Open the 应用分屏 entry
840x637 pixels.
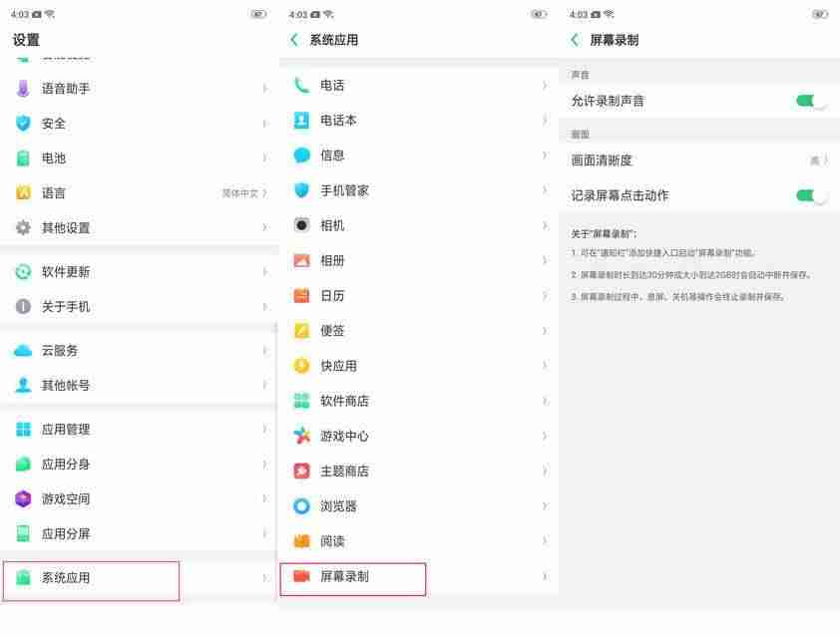[140, 533]
